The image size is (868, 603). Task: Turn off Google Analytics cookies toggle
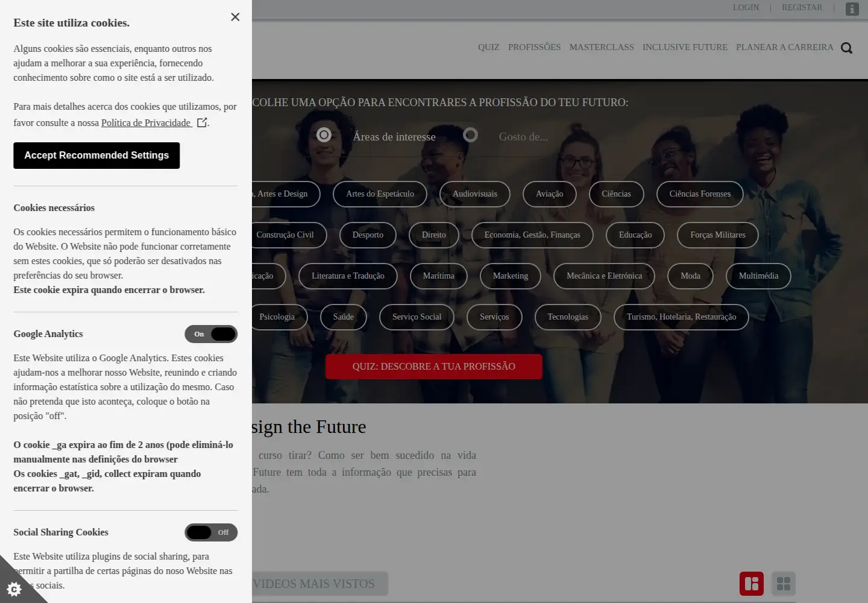(x=211, y=334)
